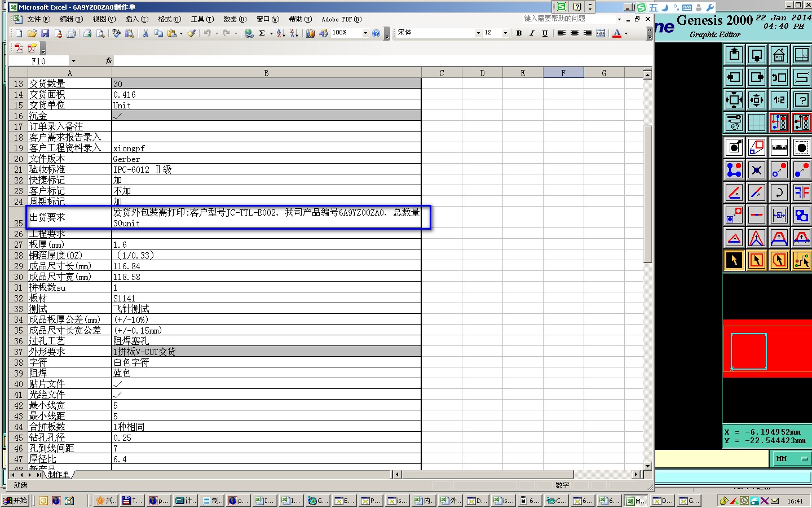Open Print Preview from the toolbar
Image resolution: width=812 pixels, height=508 pixels.
coord(100,33)
